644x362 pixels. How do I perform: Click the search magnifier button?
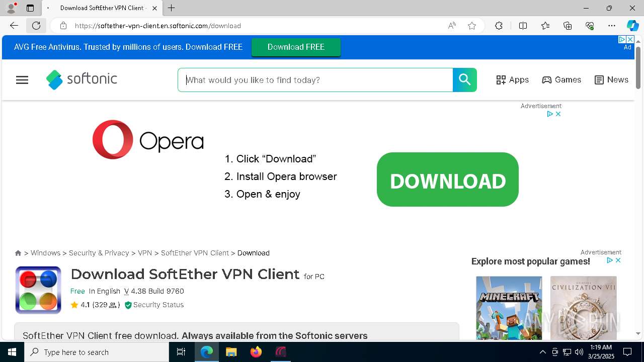(464, 80)
